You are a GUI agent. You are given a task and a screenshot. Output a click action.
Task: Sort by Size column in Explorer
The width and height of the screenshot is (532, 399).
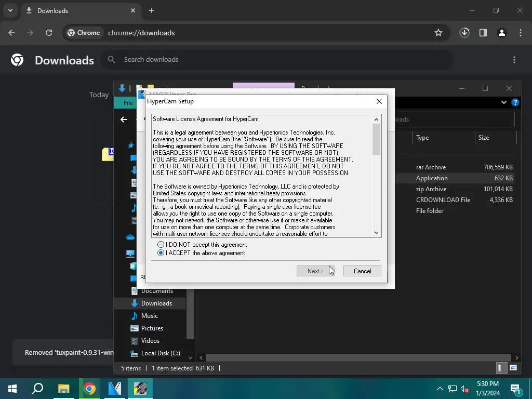point(495,138)
